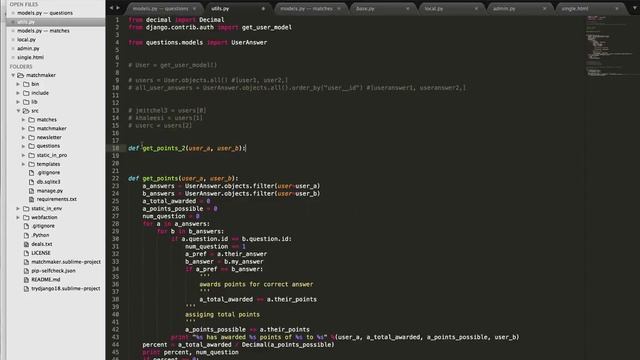Switch to the single.html tab
Viewport: 640px width, 360px height.
575,9
